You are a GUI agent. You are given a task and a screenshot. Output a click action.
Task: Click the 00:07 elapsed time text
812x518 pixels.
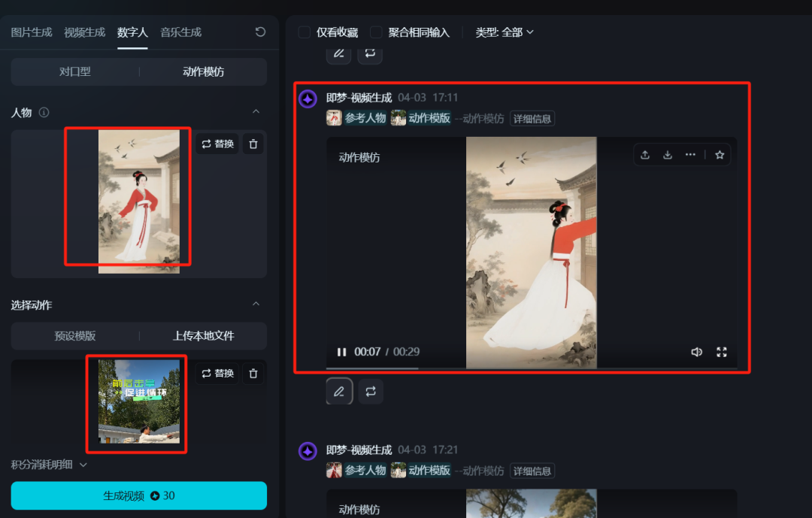click(x=367, y=353)
